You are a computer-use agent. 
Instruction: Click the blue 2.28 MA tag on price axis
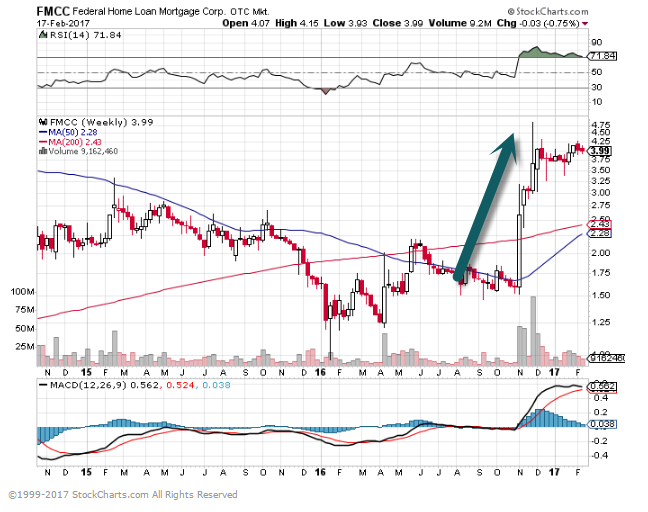click(600, 233)
